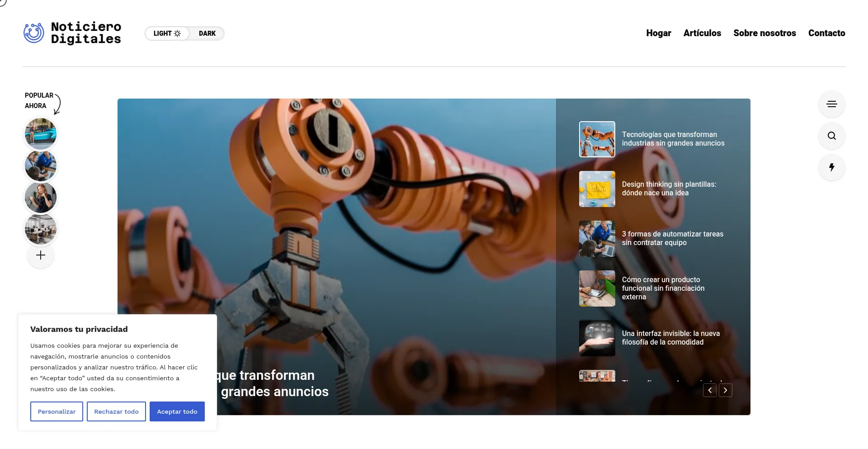Open the Contacto menu item
Image resolution: width=868 pixels, height=449 pixels.
coord(826,33)
